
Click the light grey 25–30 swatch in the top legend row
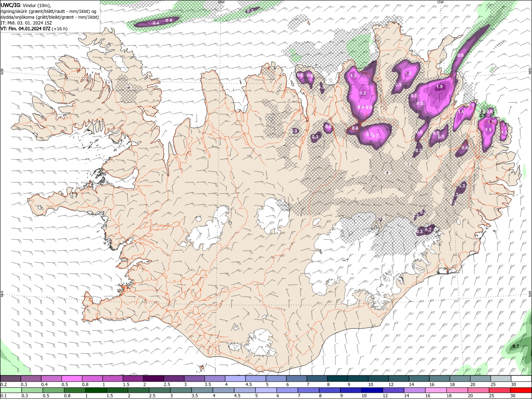point(500,379)
